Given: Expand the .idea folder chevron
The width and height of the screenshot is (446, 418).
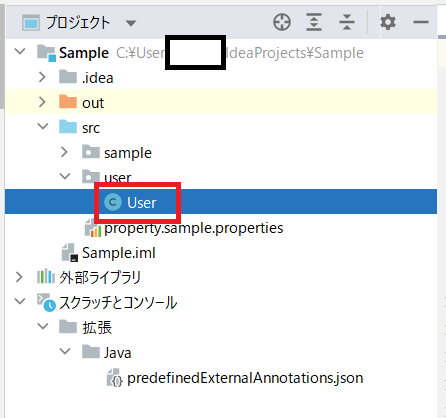Looking at the screenshot, I should pyautogui.click(x=42, y=77).
